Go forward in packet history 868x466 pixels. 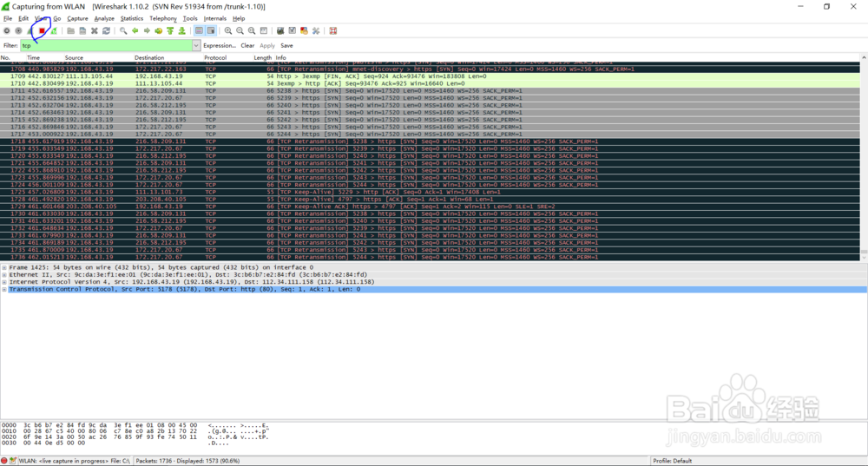click(x=147, y=31)
